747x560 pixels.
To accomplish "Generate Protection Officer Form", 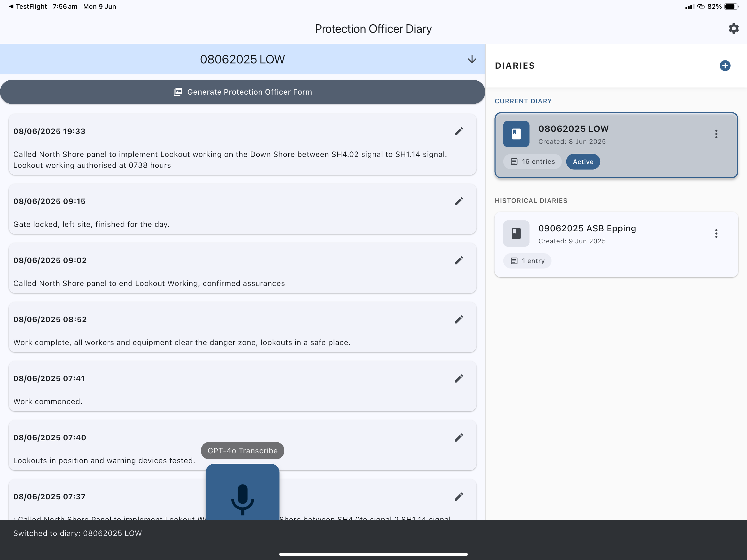I will (243, 92).
